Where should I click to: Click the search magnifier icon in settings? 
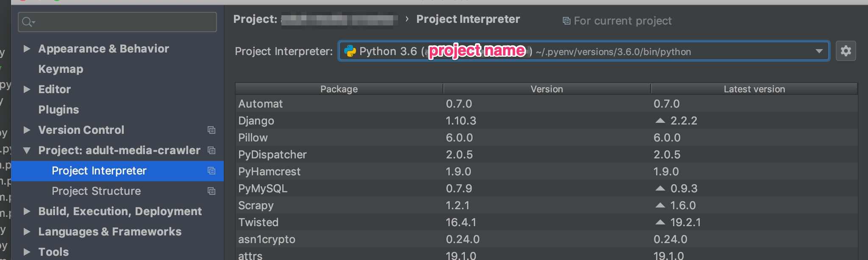pos(28,22)
